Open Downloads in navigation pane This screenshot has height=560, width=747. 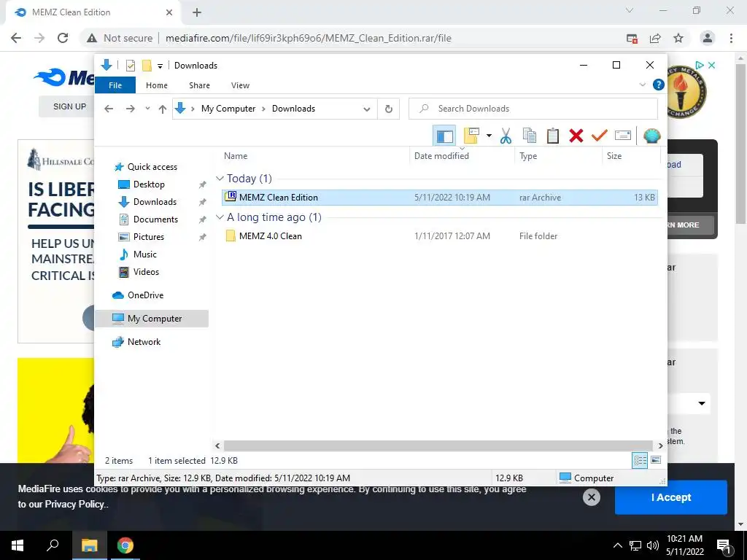[155, 202]
